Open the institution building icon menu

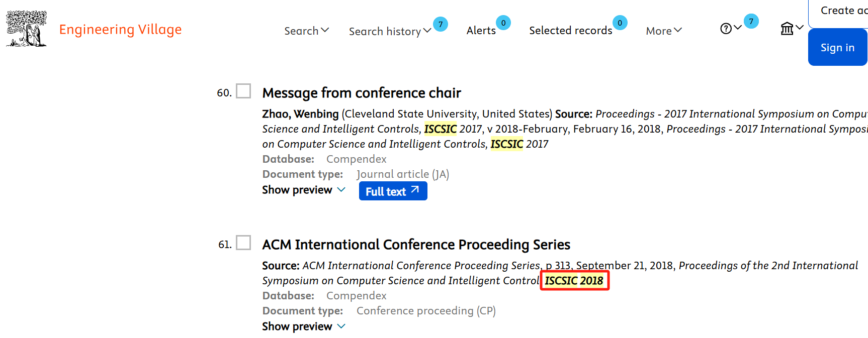click(787, 29)
